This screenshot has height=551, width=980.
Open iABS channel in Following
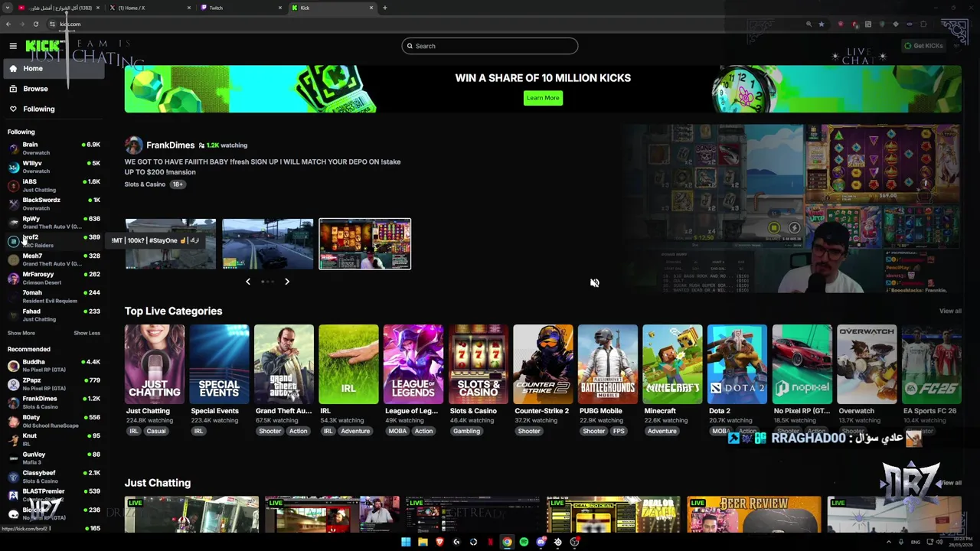[x=52, y=185]
